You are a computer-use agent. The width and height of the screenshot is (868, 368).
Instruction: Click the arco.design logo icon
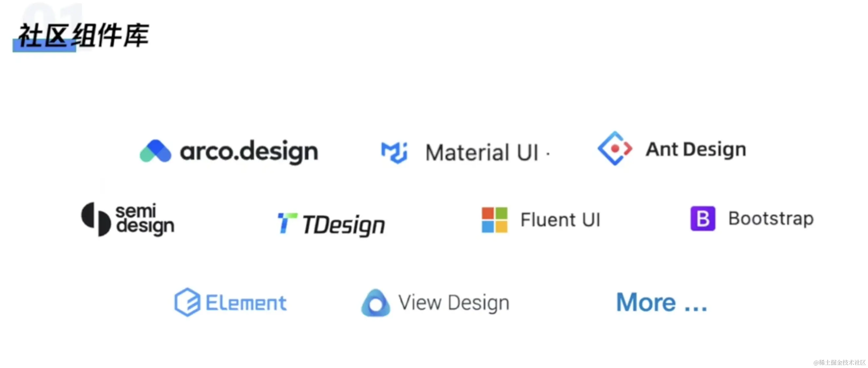[x=155, y=151]
